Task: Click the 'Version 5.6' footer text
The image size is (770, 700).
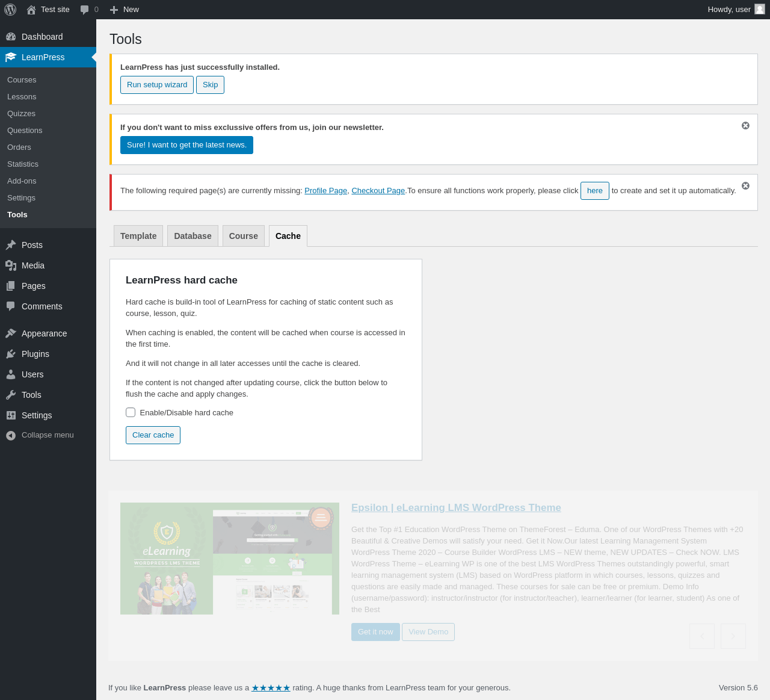Action: [738, 688]
